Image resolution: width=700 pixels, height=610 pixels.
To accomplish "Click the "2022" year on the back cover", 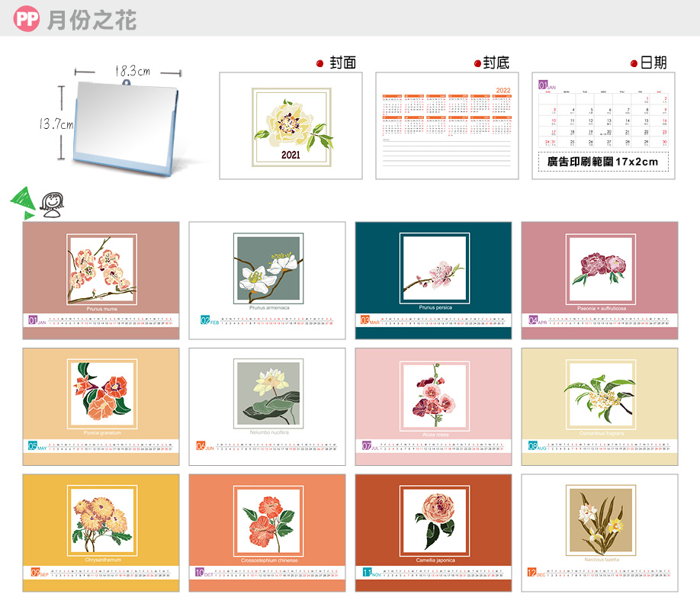I will (503, 90).
